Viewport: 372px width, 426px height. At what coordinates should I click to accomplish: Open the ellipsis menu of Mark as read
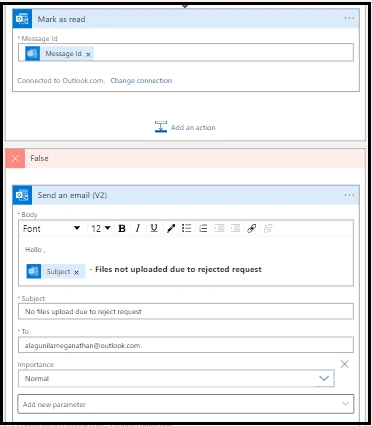(x=349, y=18)
